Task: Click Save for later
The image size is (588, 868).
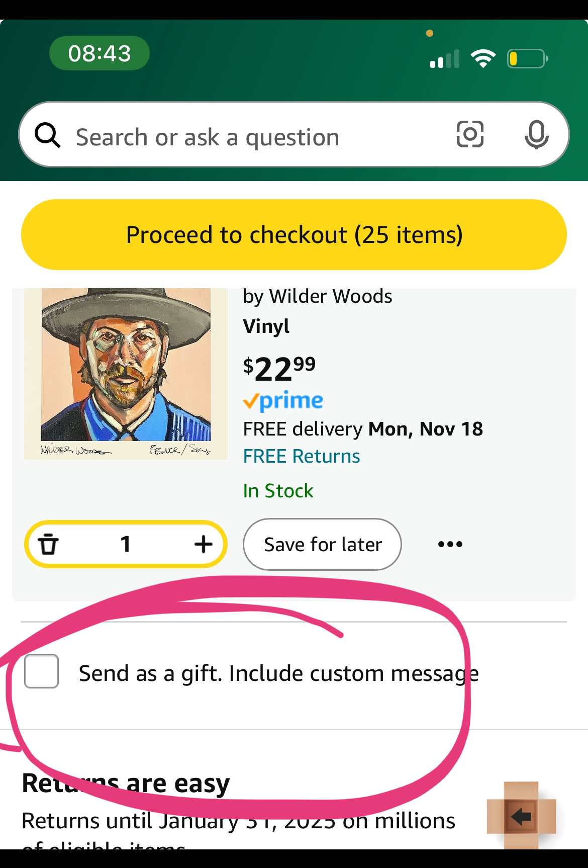Action: tap(322, 544)
